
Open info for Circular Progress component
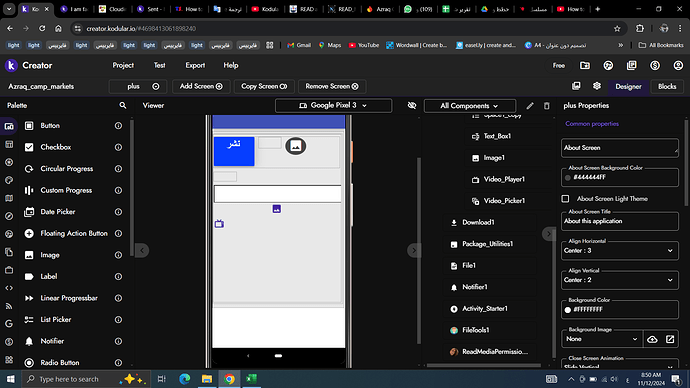point(118,169)
